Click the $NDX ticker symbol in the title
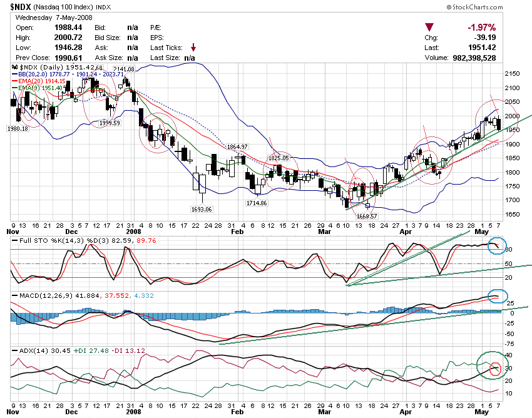The image size is (532, 418). pos(21,7)
